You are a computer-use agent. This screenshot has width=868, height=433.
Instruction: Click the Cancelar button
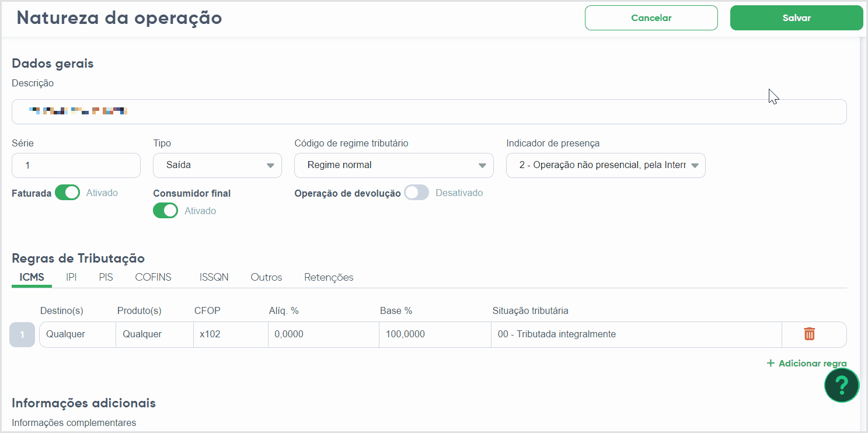tap(651, 18)
